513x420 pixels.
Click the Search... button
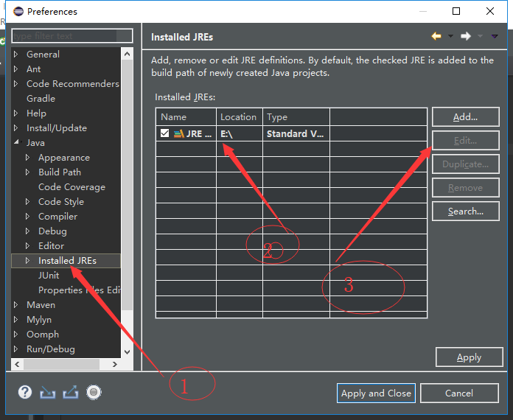(x=466, y=211)
